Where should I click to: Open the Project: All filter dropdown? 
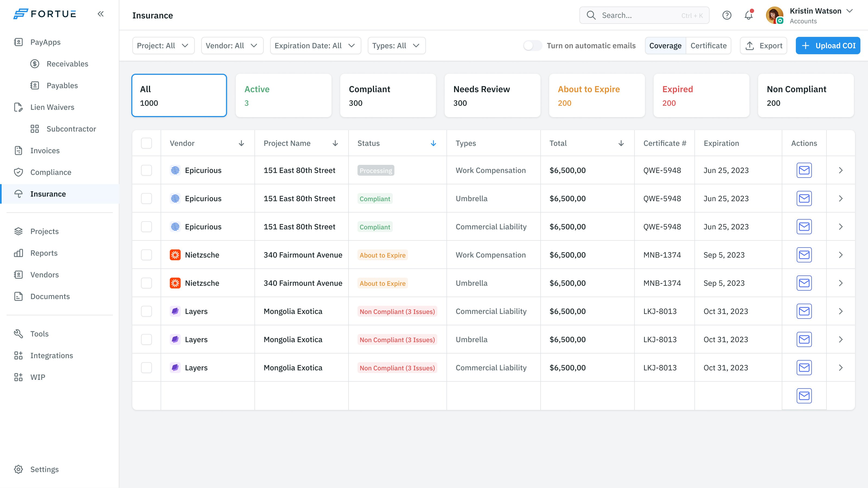pos(163,46)
